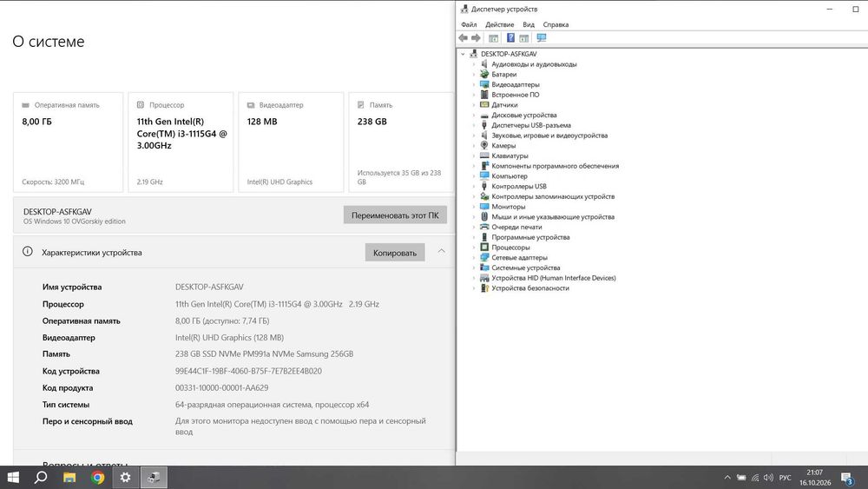Viewport: 868px width, 489px height.
Task: Open the volume speaker tray icon
Action: pos(768,478)
